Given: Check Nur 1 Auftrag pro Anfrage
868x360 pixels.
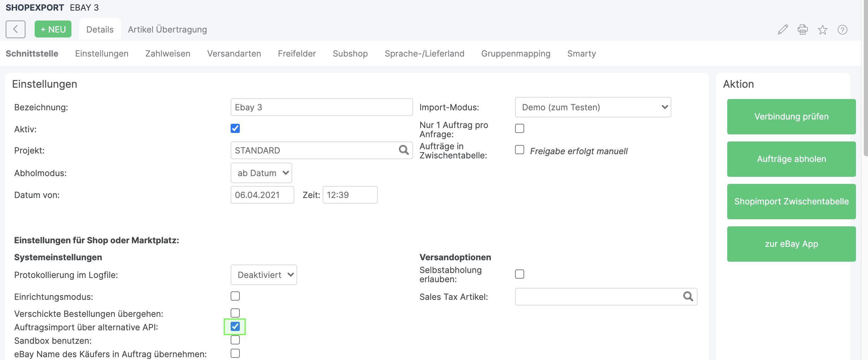Looking at the screenshot, I should (x=520, y=128).
